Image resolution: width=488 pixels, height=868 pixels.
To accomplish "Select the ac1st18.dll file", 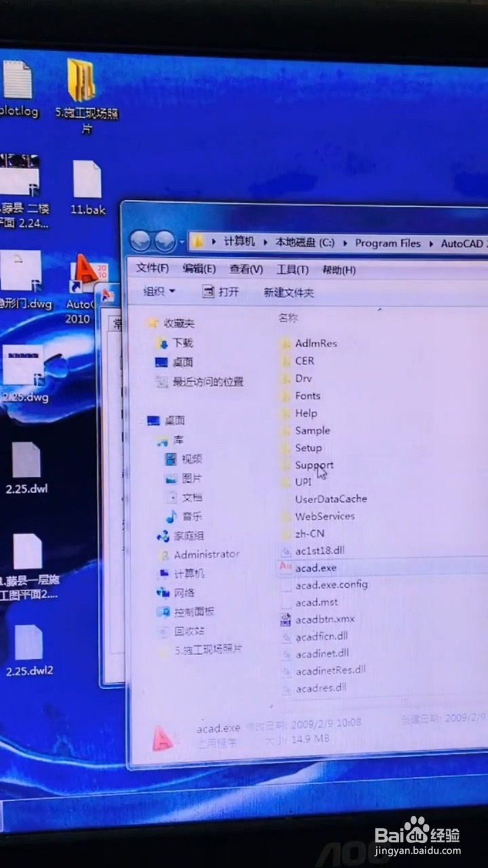I will [x=312, y=551].
